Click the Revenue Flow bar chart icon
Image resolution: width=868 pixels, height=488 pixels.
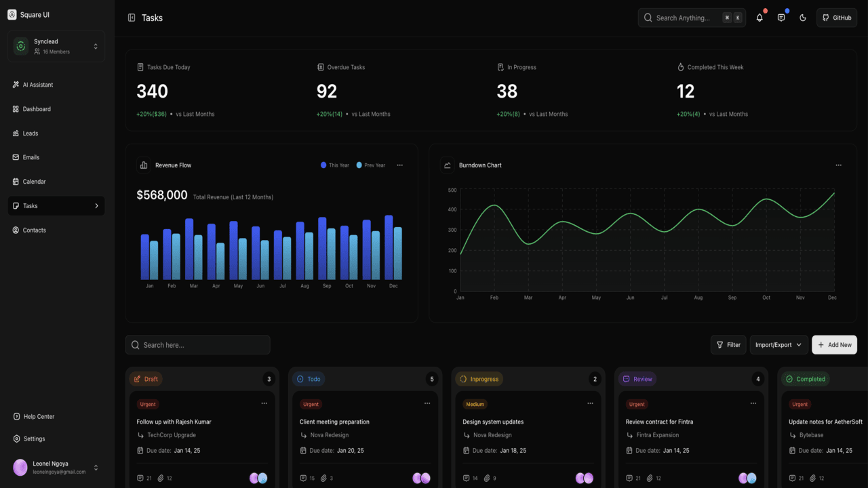click(x=144, y=165)
